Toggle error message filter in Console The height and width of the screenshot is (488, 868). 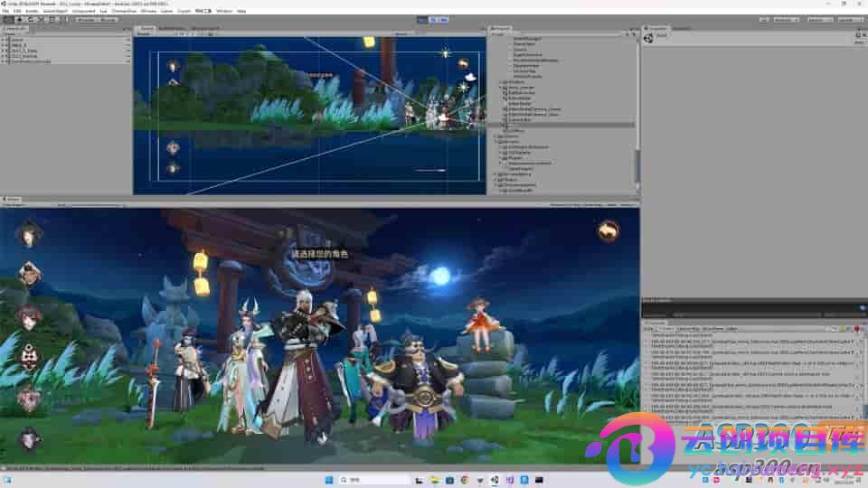(856, 328)
